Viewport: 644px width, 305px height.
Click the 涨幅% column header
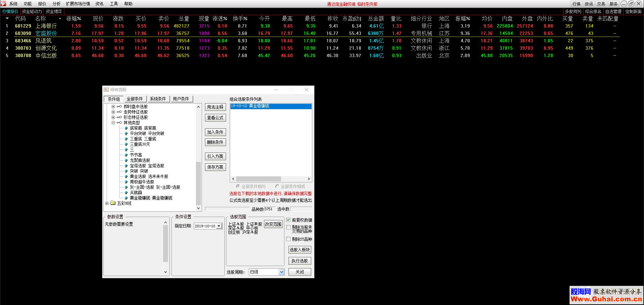(x=74, y=18)
